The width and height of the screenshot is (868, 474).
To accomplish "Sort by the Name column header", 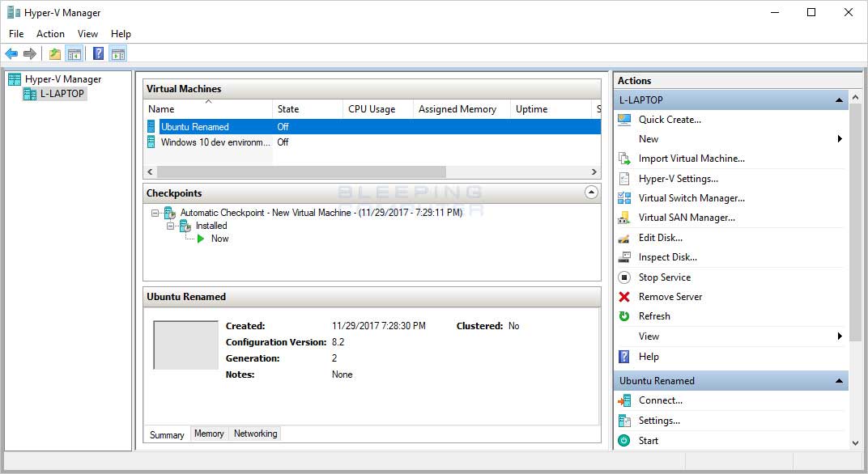I will [x=208, y=109].
